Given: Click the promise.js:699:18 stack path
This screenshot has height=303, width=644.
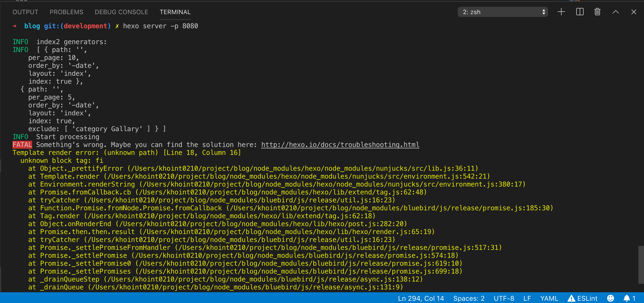Looking at the screenshot, I should [299, 271].
